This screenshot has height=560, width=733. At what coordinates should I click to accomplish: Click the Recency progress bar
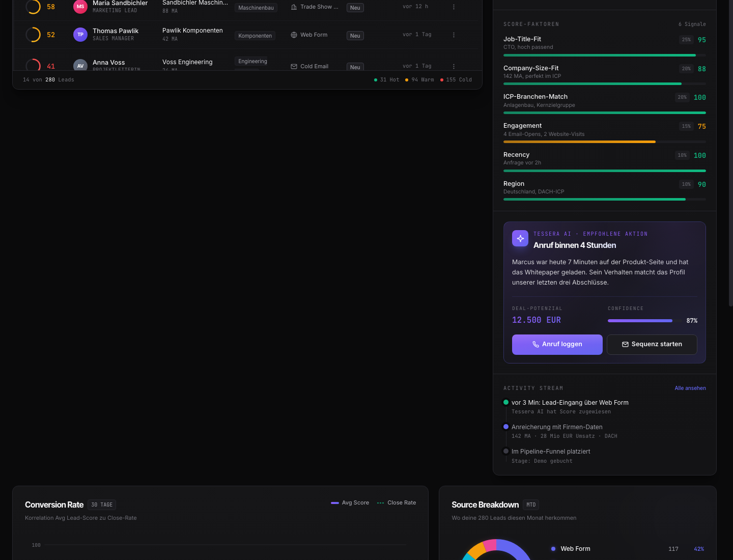605,171
